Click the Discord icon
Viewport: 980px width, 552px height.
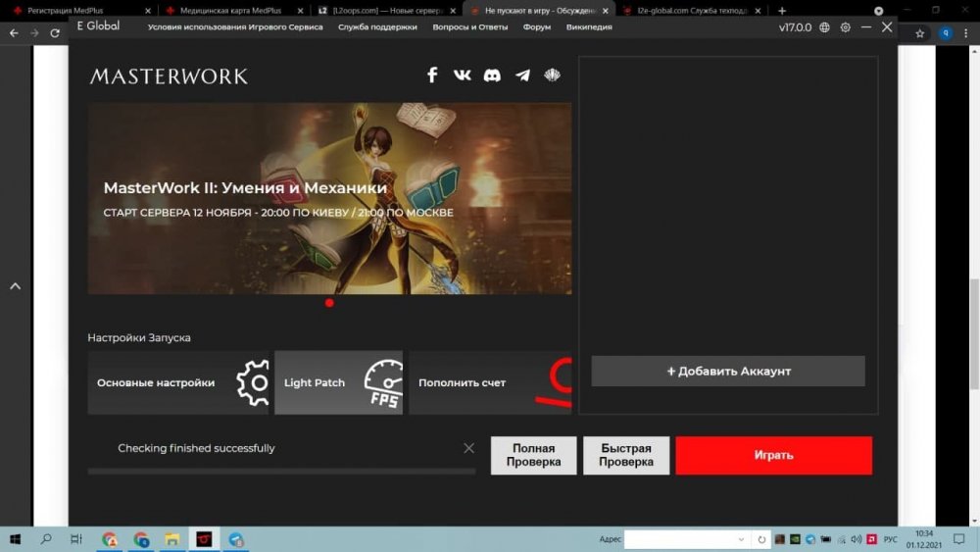(492, 75)
